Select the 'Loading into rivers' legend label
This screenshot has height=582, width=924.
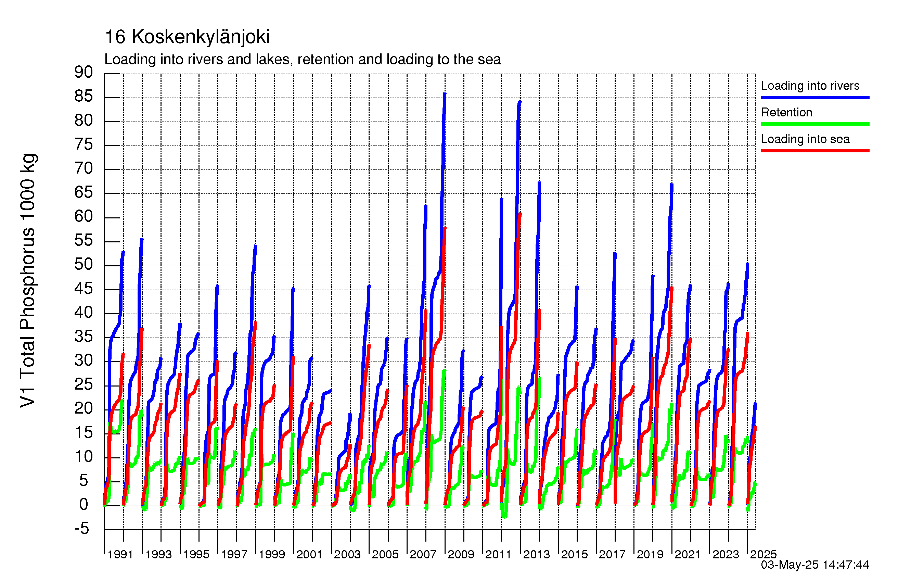pyautogui.click(x=810, y=86)
